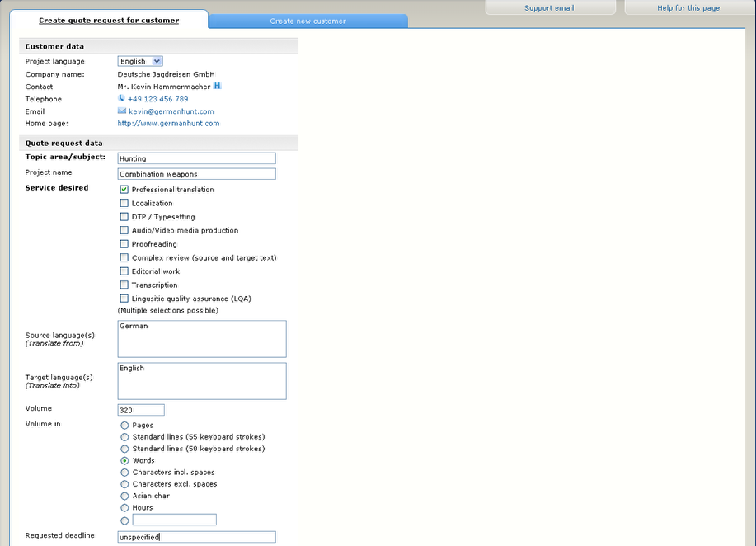The image size is (756, 546).
Task: Uncheck Professional translation service
Action: tap(122, 189)
